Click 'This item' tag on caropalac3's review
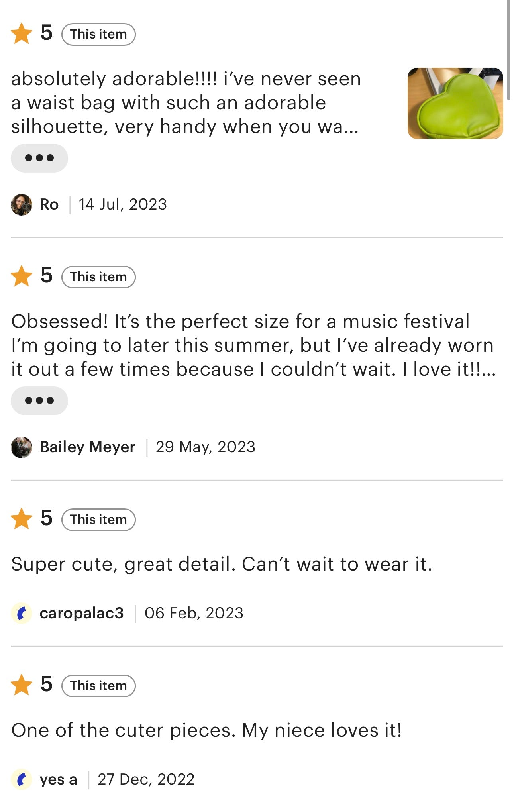 98,520
